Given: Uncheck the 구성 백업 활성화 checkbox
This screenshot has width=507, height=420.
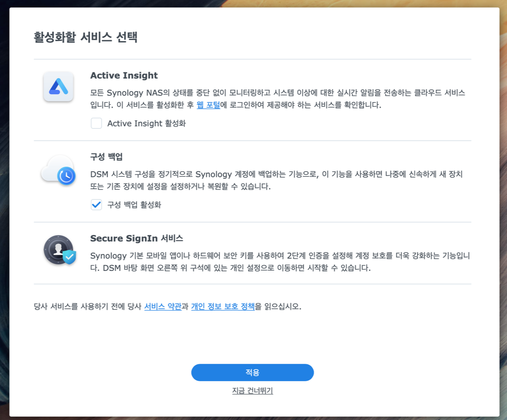Looking at the screenshot, I should (x=96, y=205).
